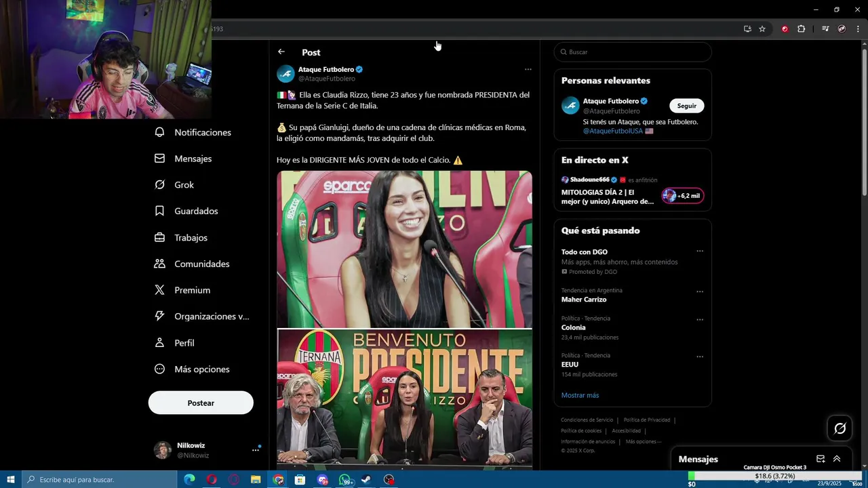Go back using the Post arrow
The height and width of the screenshot is (488, 868).
(281, 52)
